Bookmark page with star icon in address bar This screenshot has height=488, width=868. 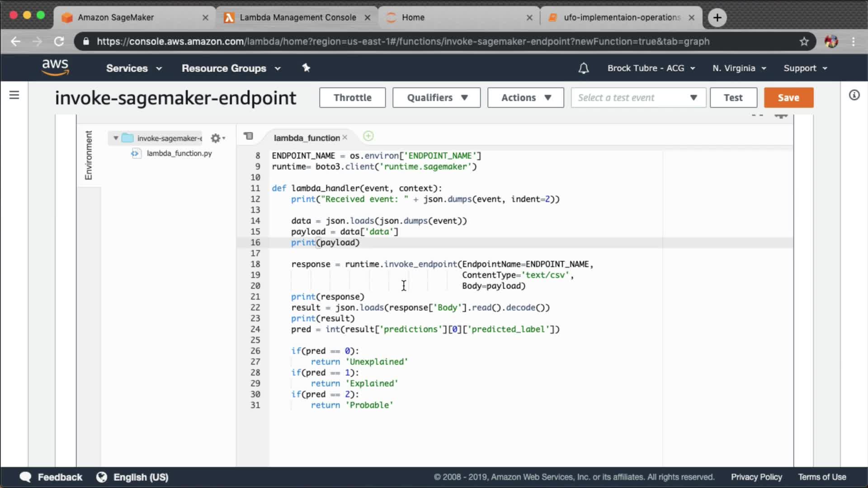point(804,42)
